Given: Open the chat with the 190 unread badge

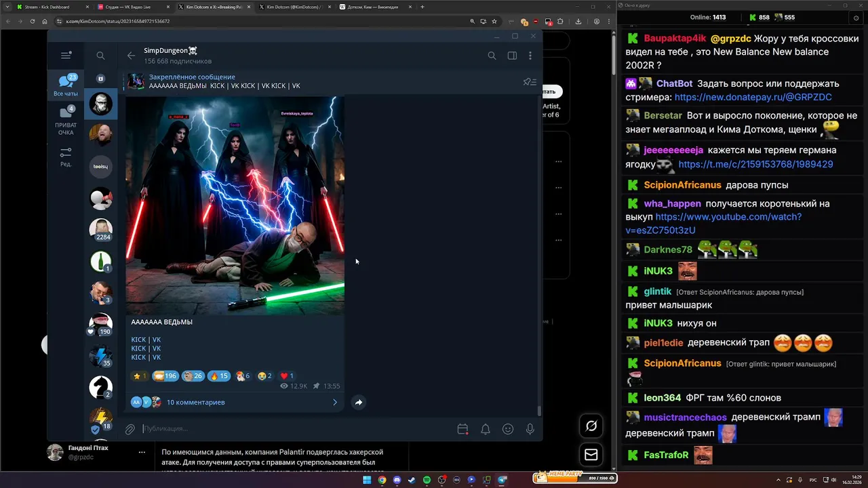Looking at the screenshot, I should pos(100,325).
